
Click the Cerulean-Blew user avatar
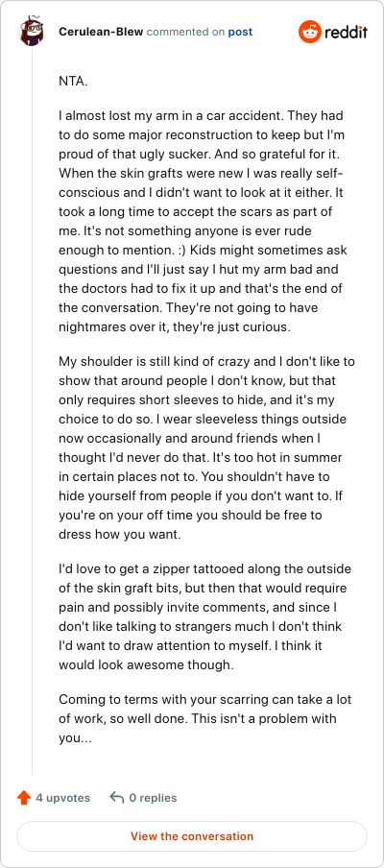32,32
